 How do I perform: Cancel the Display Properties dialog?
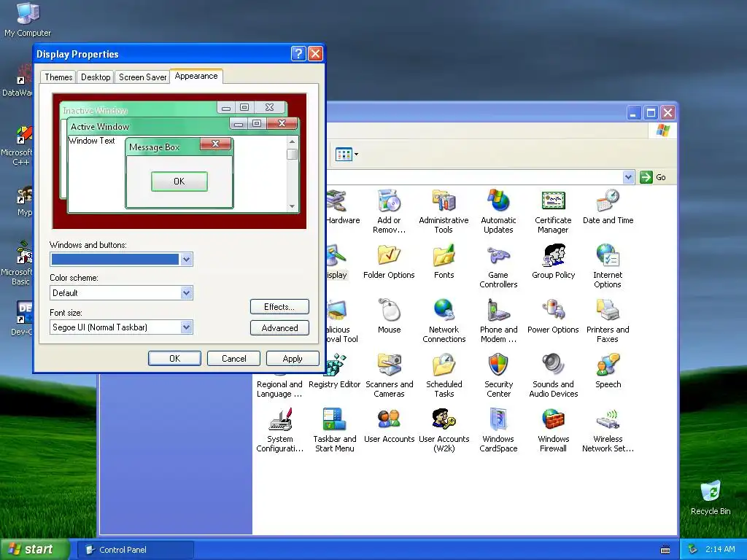[234, 358]
